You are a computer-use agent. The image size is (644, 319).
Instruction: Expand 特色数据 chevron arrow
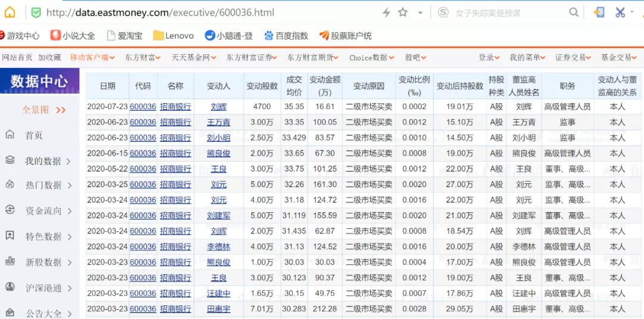(x=70, y=237)
